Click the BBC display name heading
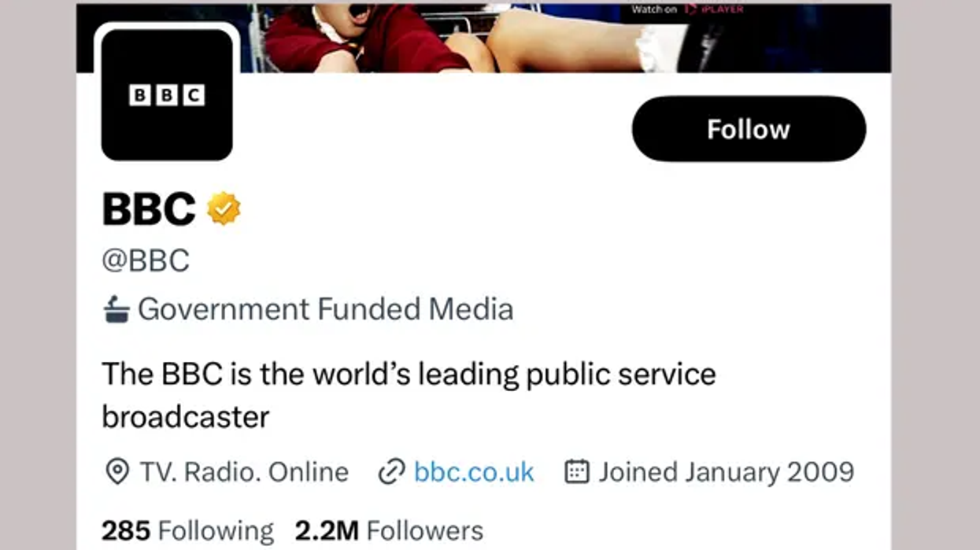This screenshot has width=980, height=550. point(149,209)
